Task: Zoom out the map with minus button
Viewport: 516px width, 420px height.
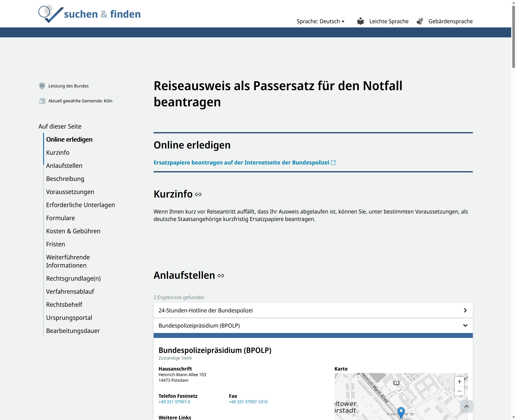Action: [459, 391]
